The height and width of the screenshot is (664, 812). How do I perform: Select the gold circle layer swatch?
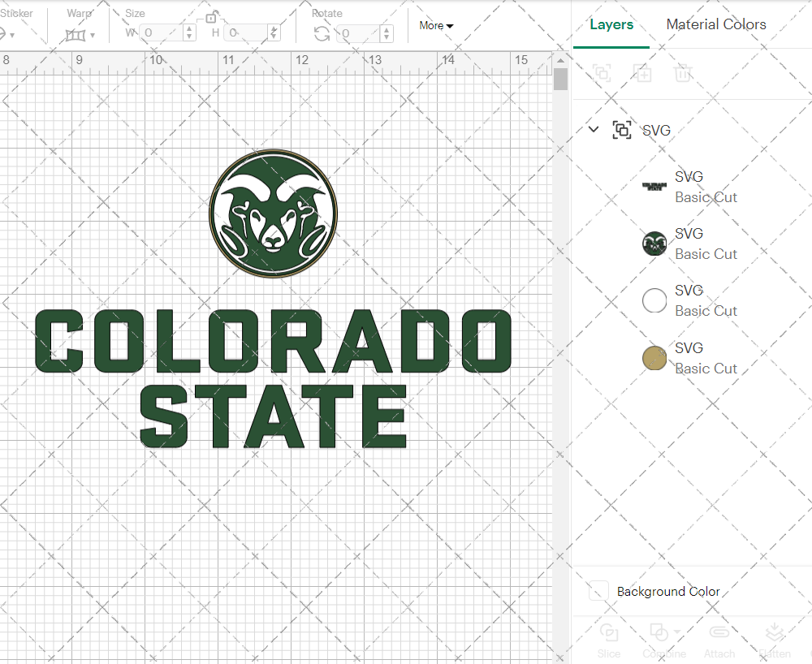click(x=654, y=358)
